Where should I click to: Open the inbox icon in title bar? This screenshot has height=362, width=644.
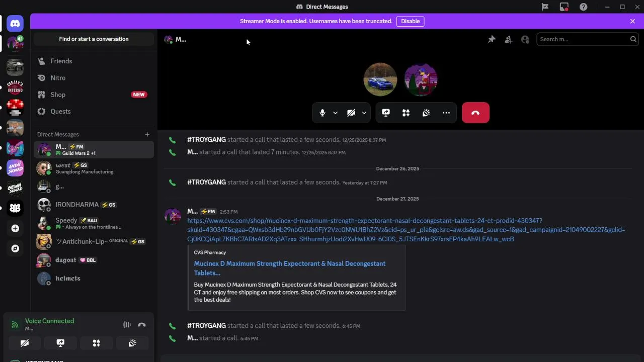pos(545,7)
